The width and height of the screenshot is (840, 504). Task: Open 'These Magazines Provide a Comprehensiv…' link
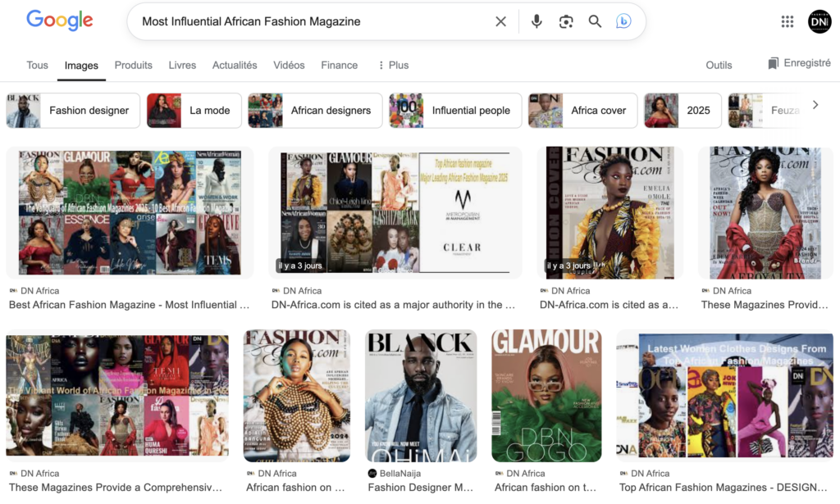115,488
